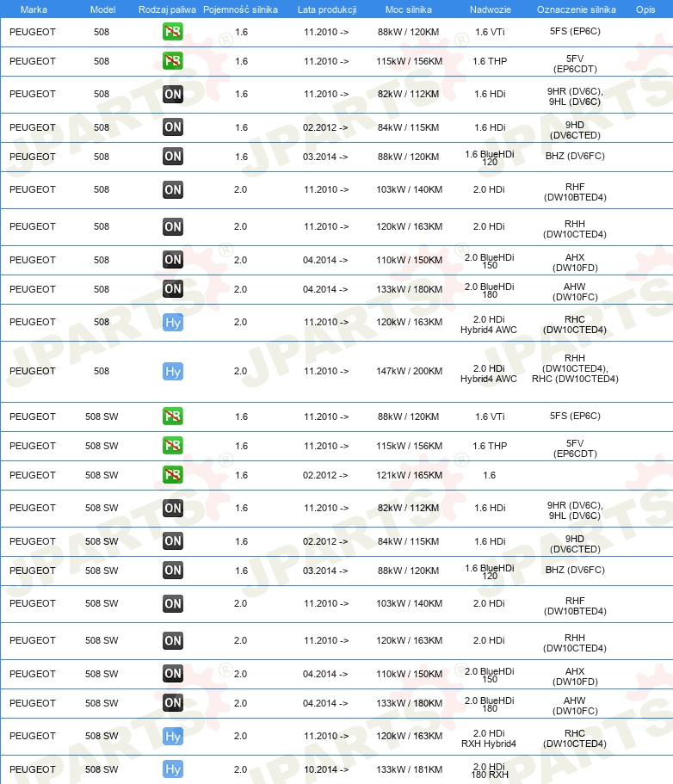Click 2.0 HDi RXH Hybrid4 body cell
This screenshot has height=784, width=673.
(489, 738)
